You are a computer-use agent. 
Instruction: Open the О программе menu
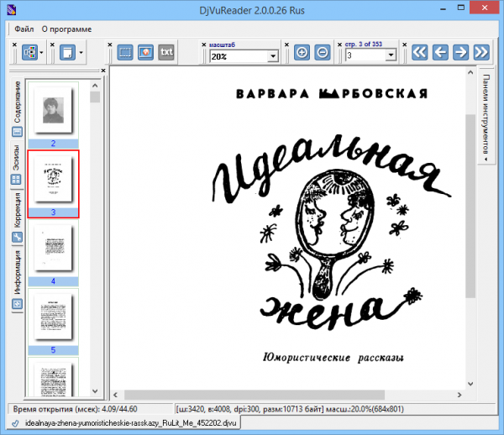66,29
